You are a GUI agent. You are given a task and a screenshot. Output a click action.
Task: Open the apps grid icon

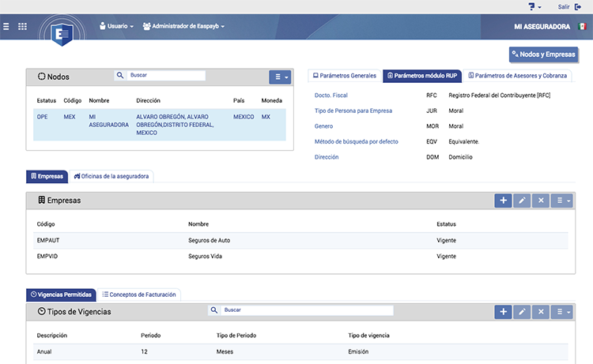[x=22, y=26]
